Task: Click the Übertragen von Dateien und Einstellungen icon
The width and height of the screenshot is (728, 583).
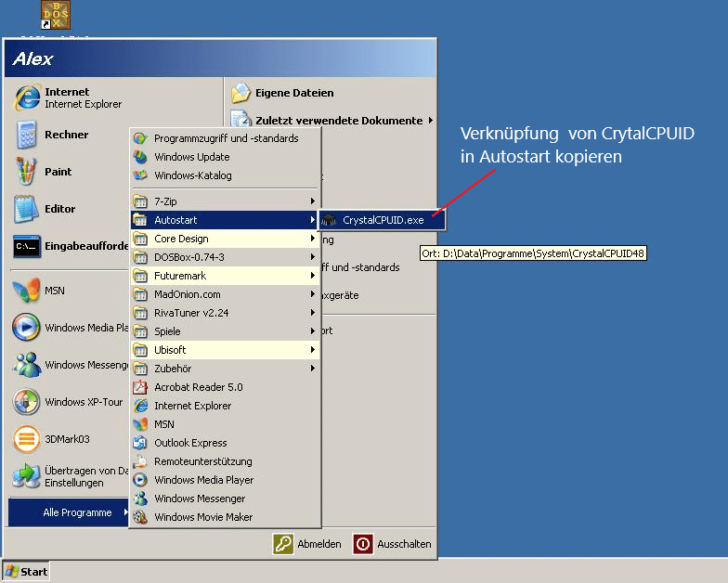Action: [26, 476]
